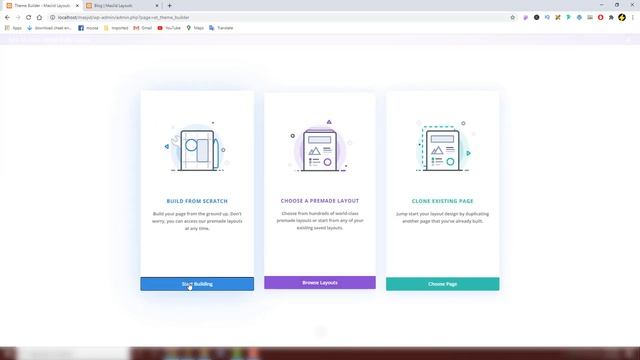Open a new browser tab
The image size is (640, 360).
pos(169,6)
